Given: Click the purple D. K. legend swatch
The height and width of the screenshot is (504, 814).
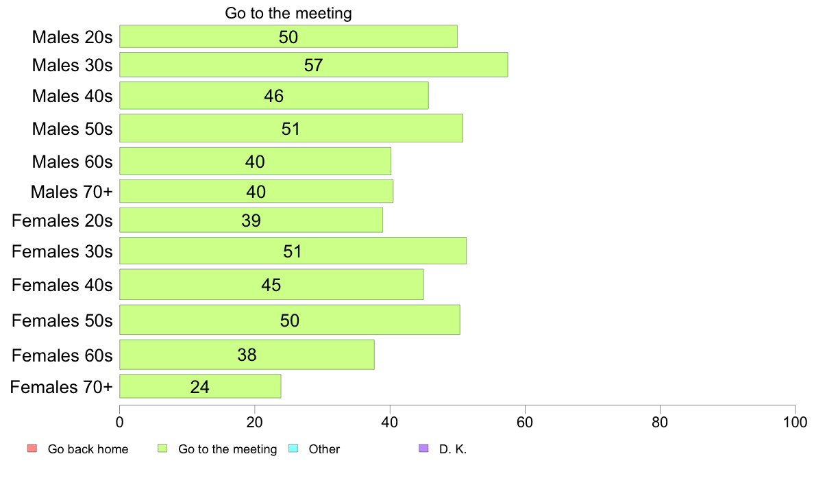Looking at the screenshot, I should (x=423, y=449).
